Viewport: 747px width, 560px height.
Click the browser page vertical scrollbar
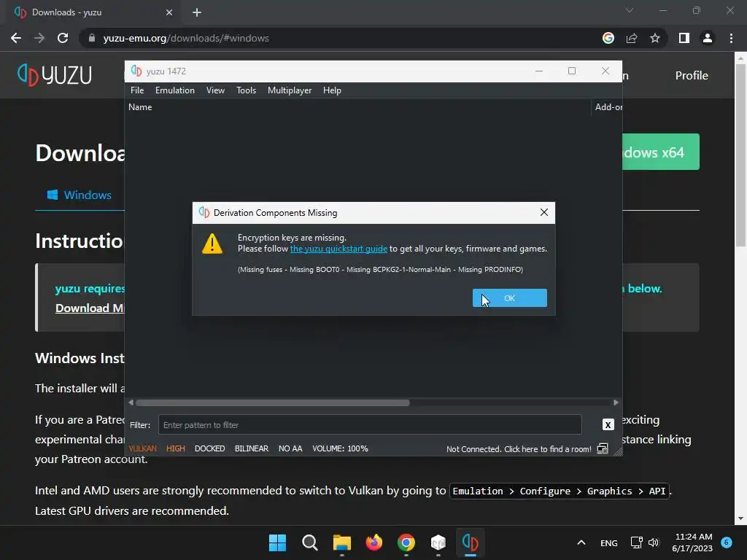point(740,155)
